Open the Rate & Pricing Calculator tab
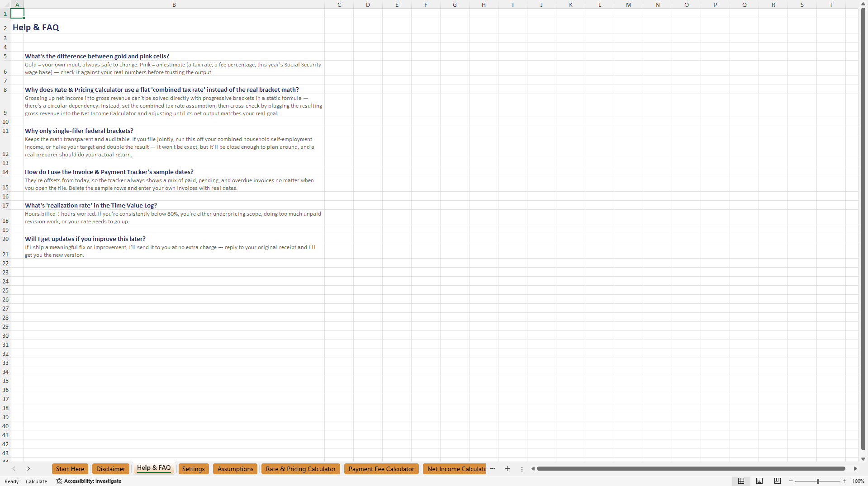 (x=301, y=469)
